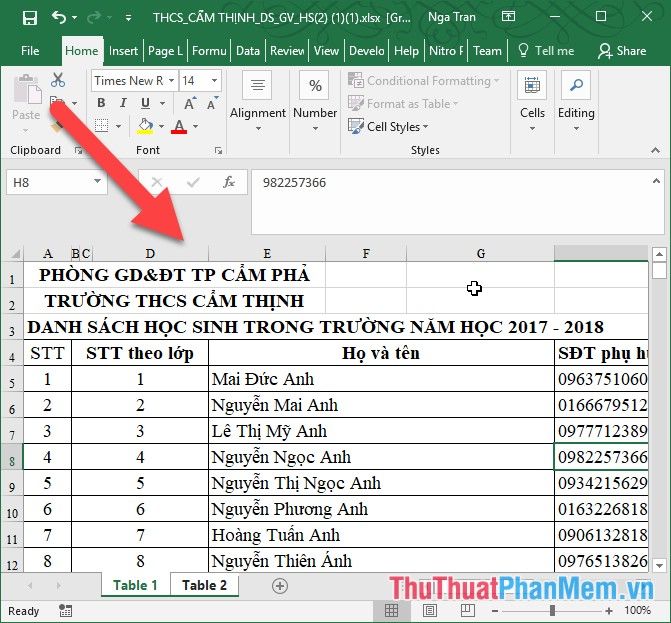Open the Fill Color dropdown arrow
This screenshot has width=671, height=623.
tap(161, 126)
